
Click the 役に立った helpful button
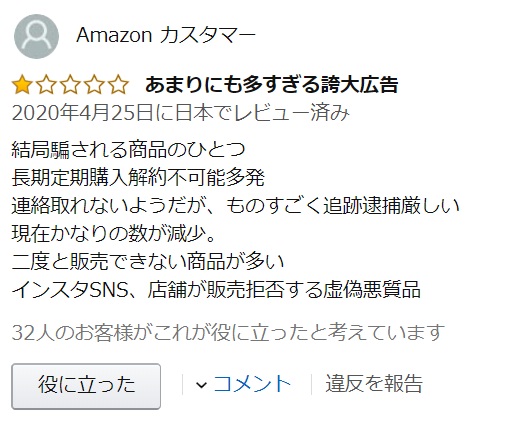coord(86,386)
